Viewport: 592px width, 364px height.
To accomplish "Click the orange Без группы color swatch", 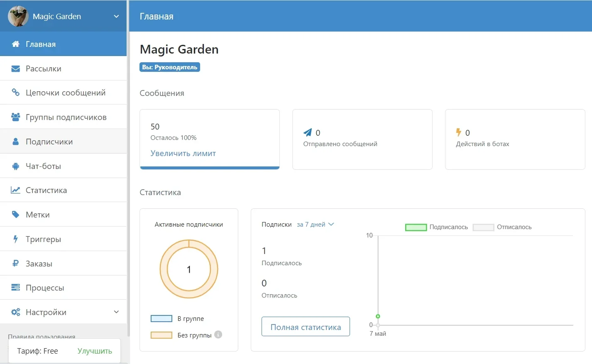I will point(161,335).
